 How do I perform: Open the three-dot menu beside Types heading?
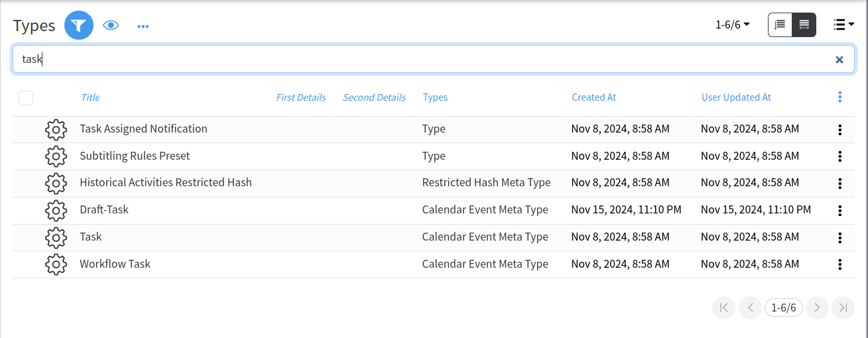(x=143, y=27)
